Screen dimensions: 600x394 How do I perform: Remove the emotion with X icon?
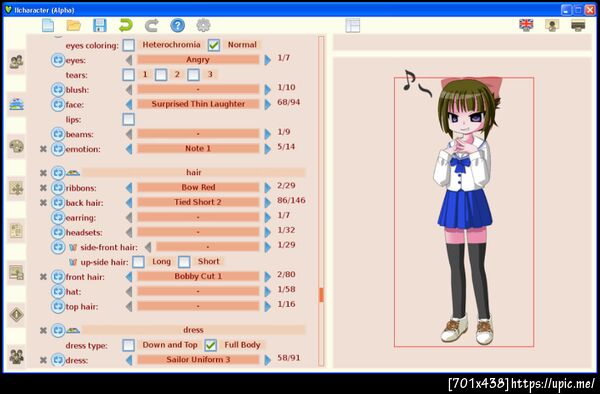pyautogui.click(x=43, y=149)
